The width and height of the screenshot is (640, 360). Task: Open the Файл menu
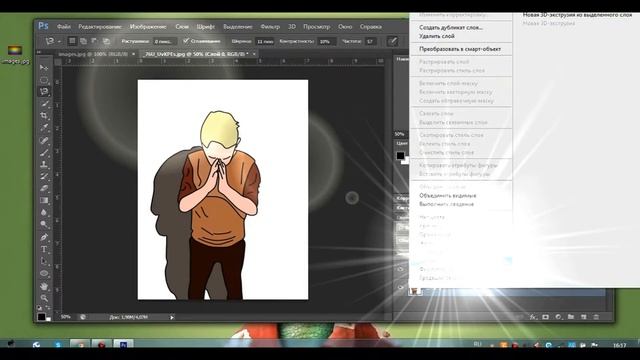64,27
